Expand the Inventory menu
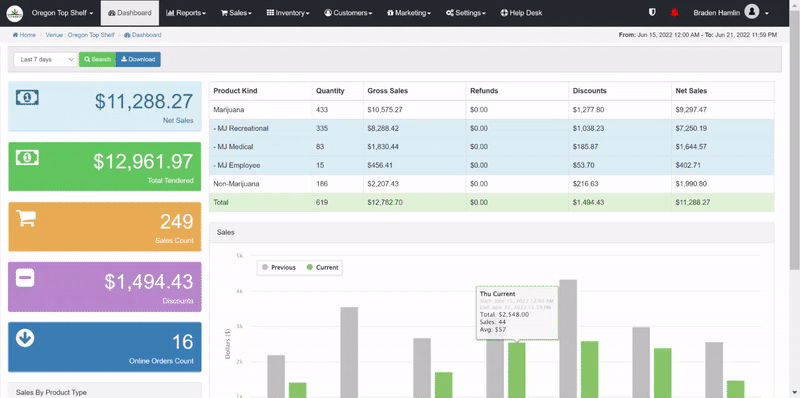800x398 pixels. (288, 13)
